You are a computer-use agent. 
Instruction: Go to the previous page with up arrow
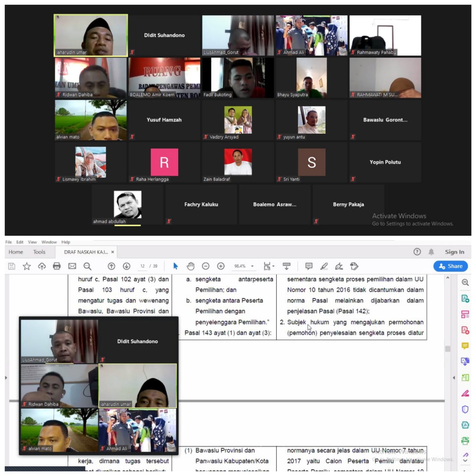coord(111,266)
